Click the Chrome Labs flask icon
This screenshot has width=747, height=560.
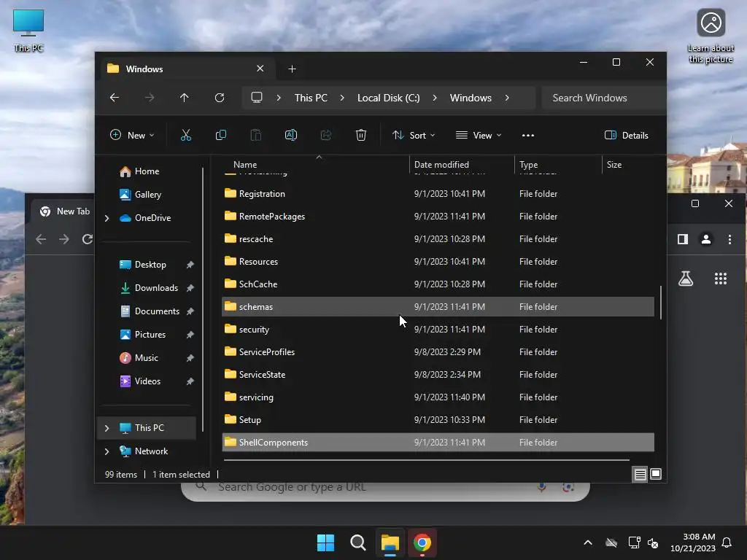[686, 279]
